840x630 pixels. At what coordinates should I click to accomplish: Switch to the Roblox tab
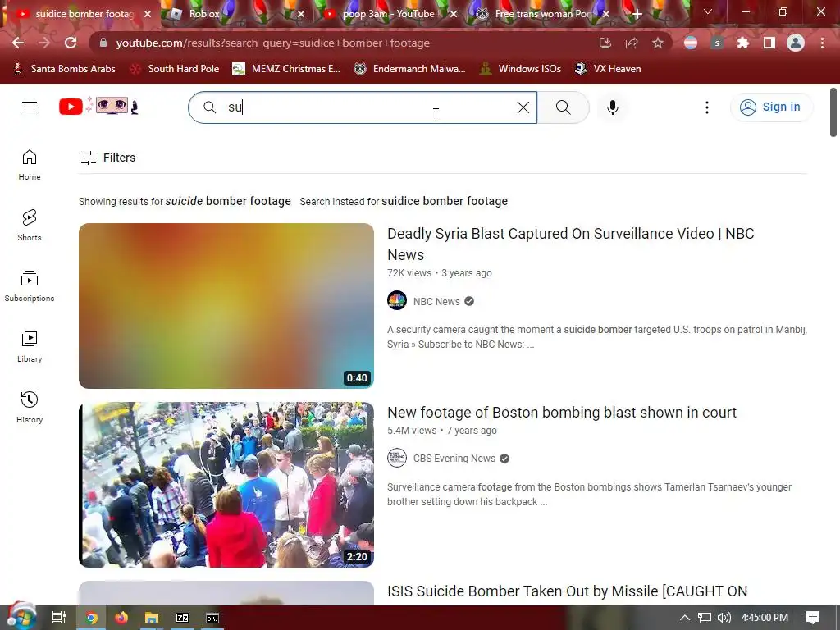235,14
